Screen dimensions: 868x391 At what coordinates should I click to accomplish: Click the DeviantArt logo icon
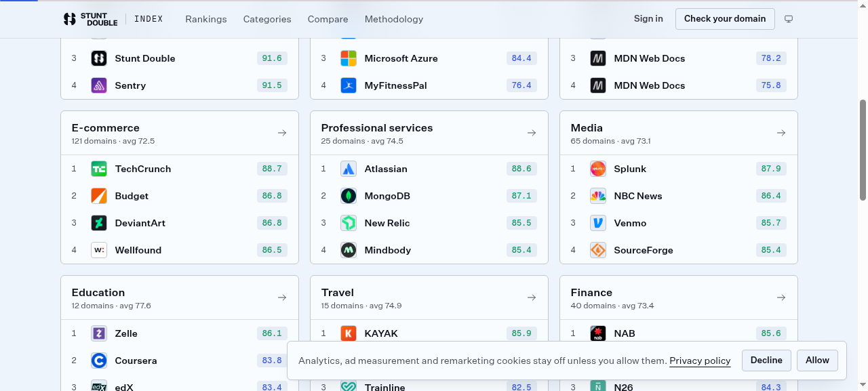click(99, 223)
